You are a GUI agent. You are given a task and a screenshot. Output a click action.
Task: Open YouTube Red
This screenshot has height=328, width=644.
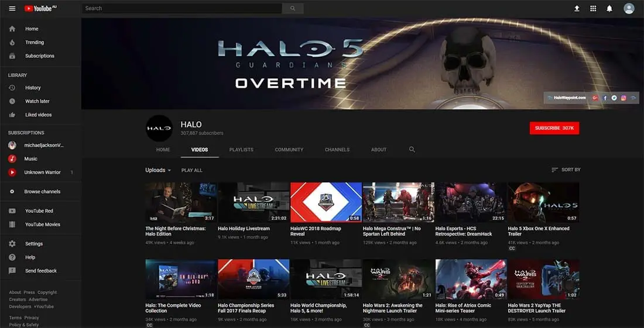click(x=40, y=210)
